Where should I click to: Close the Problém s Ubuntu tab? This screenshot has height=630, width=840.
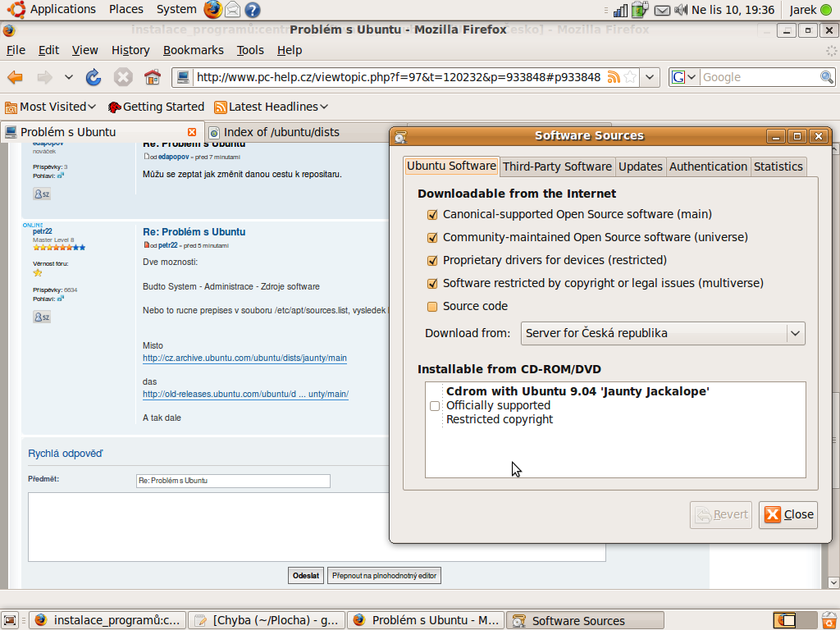point(192,132)
